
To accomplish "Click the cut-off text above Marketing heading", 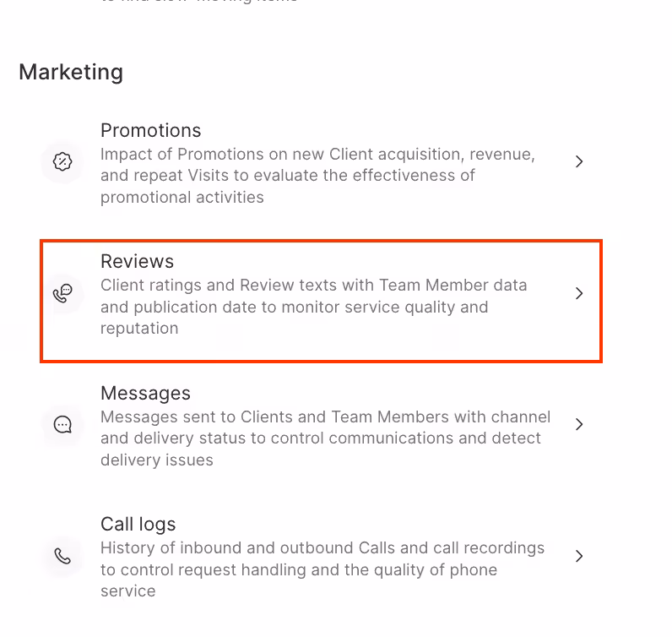I will (198, 2).
